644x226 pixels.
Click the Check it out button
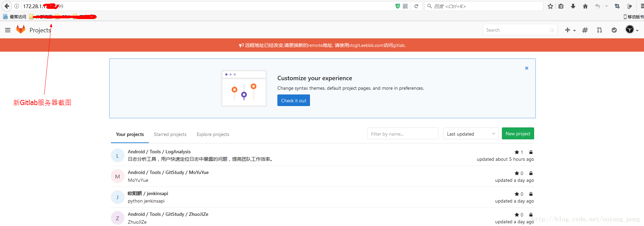pos(293,101)
